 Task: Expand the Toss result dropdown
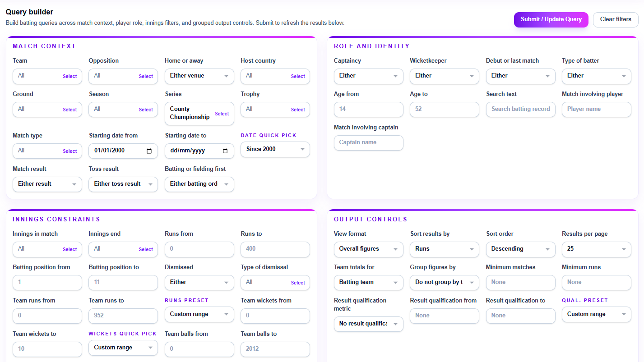click(x=123, y=184)
